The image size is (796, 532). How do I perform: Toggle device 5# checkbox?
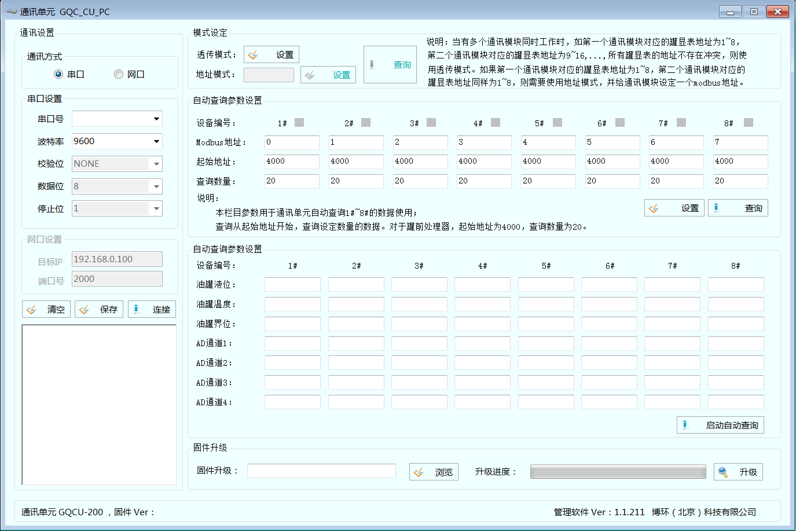557,122
